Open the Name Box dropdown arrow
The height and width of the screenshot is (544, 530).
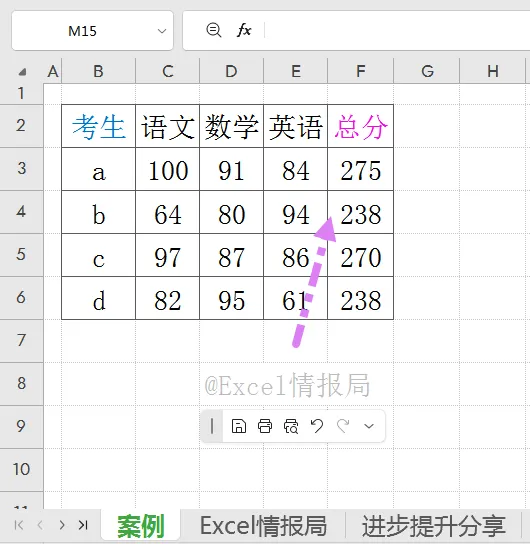click(x=162, y=31)
